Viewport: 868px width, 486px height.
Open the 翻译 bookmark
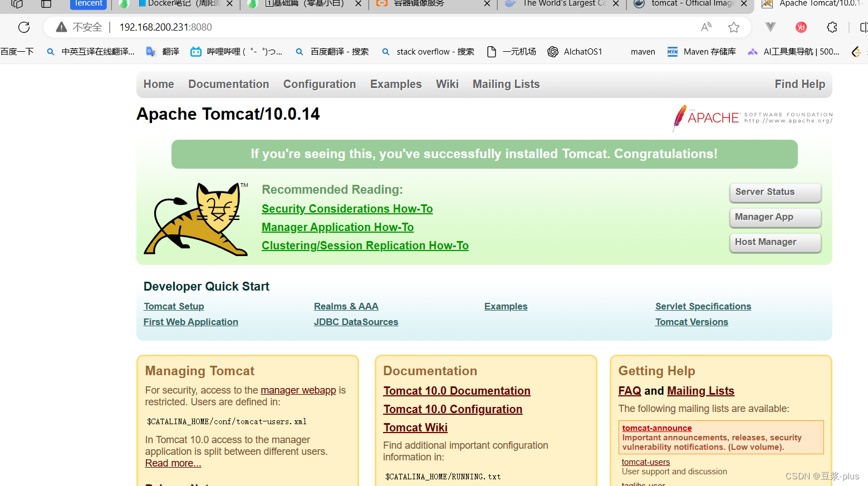coord(163,52)
